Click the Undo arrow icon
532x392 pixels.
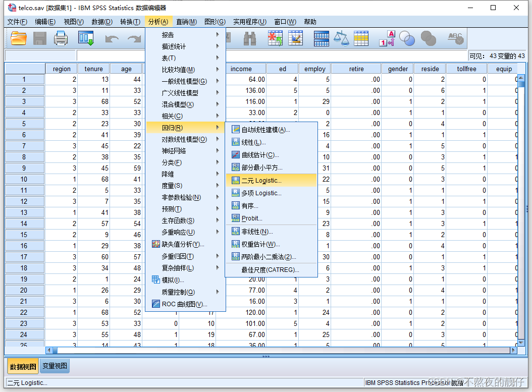[112, 39]
